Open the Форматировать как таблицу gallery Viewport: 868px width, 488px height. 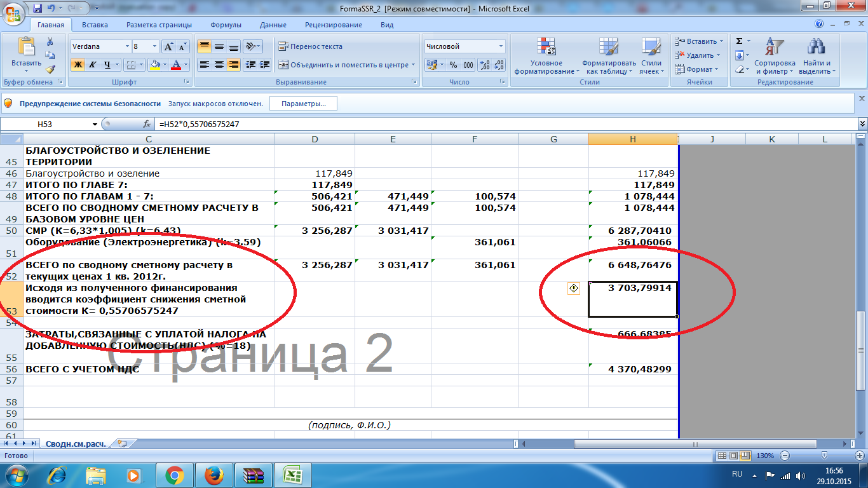[609, 56]
